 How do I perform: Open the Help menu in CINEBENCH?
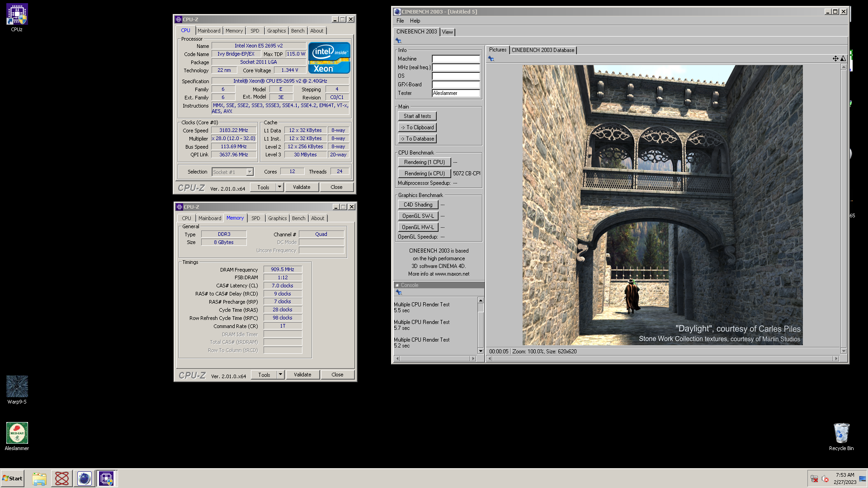click(415, 21)
